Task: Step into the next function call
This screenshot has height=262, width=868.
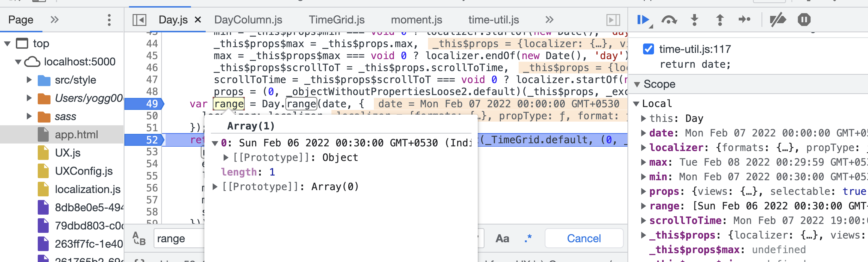Action: point(695,20)
